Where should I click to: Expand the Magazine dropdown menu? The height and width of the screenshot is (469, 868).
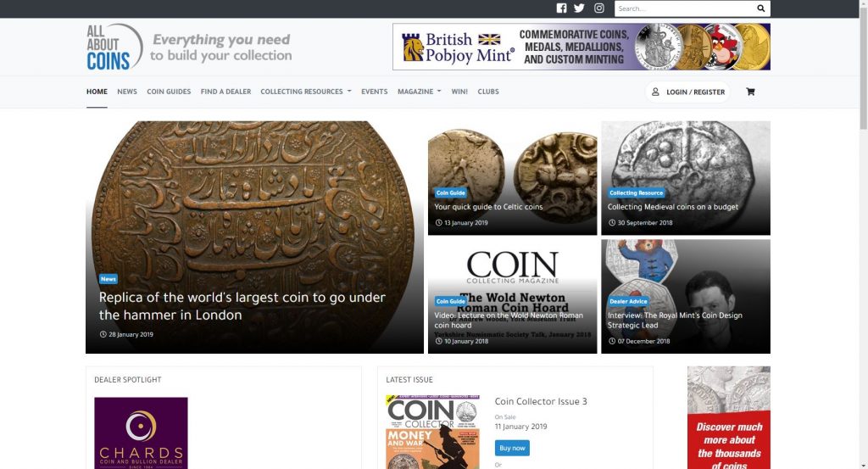(419, 92)
